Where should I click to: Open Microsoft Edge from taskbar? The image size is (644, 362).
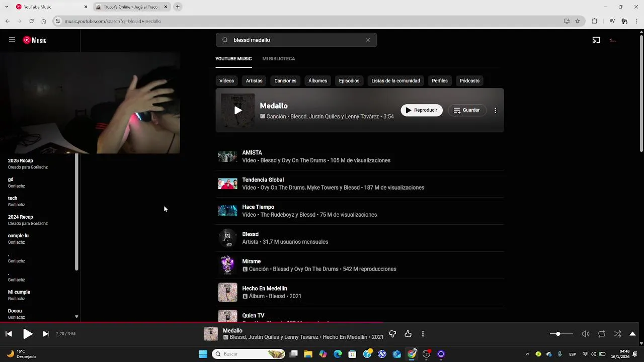pos(338,354)
